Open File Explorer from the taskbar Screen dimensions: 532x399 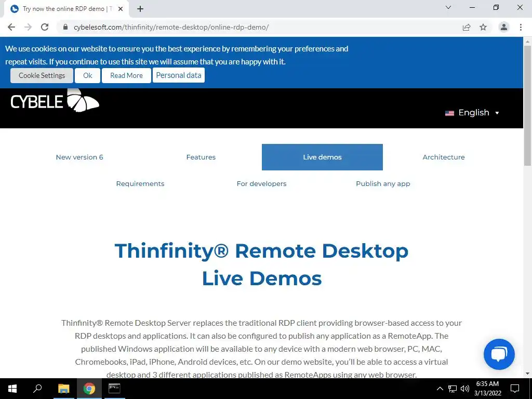(63, 389)
